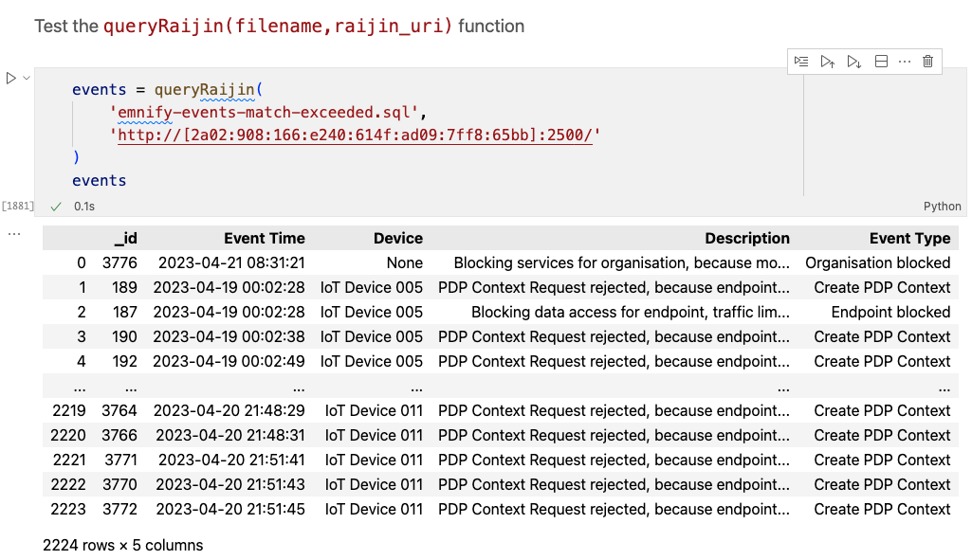Screen dimensions: 972x560
Task: Click the Device column header
Action: (397, 239)
